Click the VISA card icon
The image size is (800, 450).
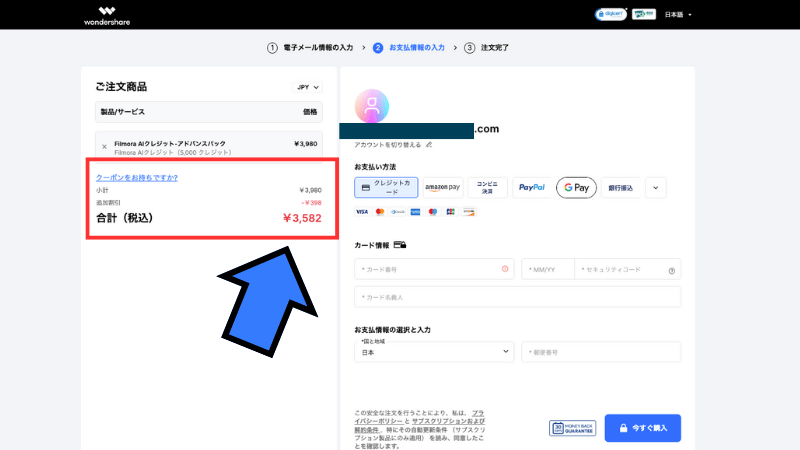coord(362,212)
